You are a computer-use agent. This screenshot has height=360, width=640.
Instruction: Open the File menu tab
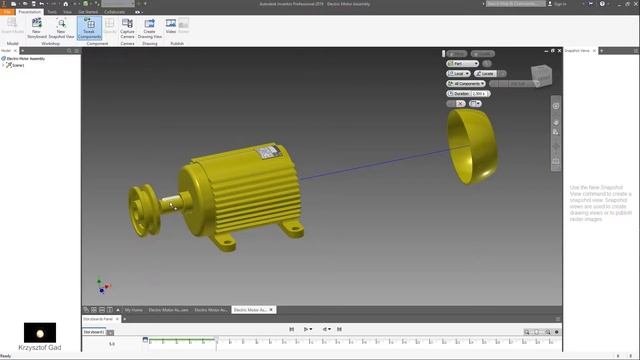[x=7, y=12]
